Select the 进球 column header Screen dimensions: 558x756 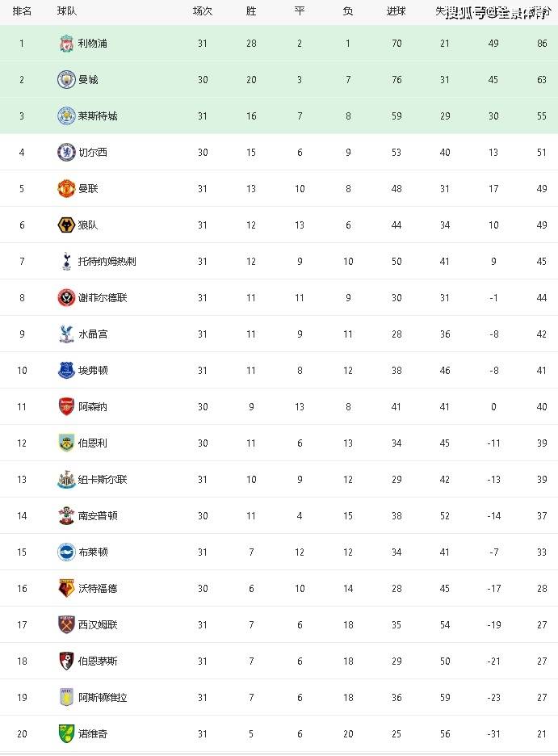coord(396,11)
